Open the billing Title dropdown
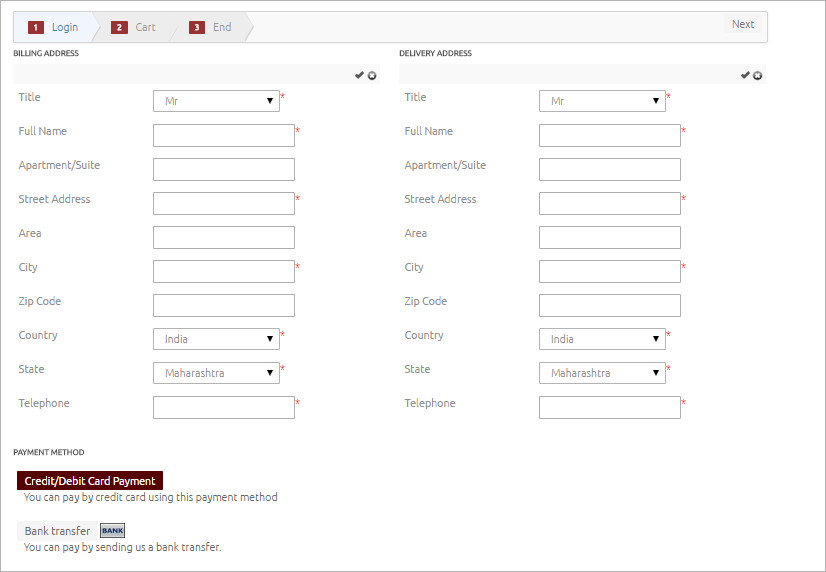This screenshot has height=572, width=826. pyautogui.click(x=216, y=101)
